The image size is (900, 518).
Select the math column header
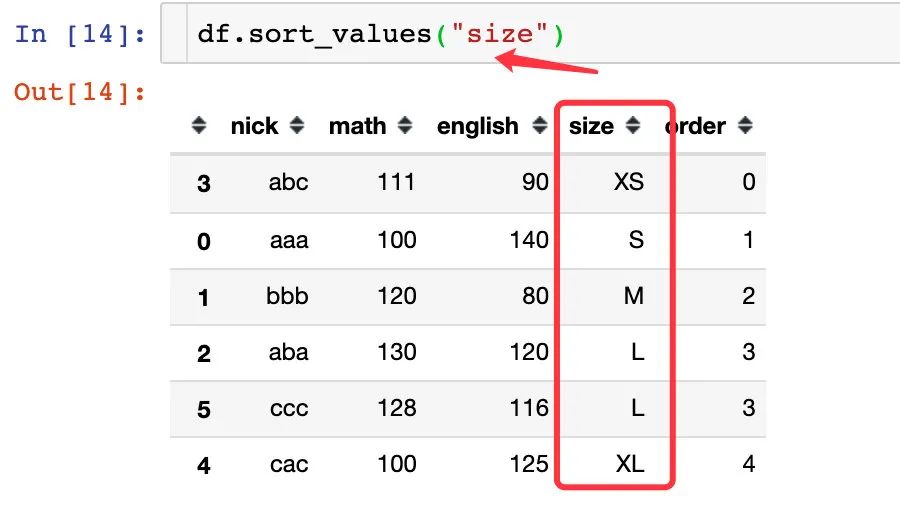click(x=358, y=126)
